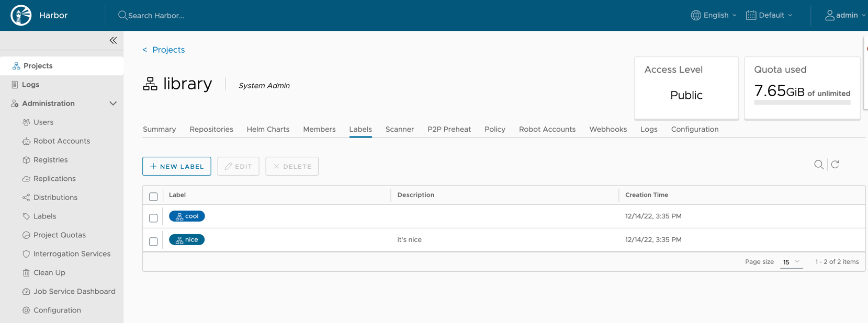This screenshot has height=323, width=868.
Task: Click the Harbor logo icon
Action: click(21, 15)
